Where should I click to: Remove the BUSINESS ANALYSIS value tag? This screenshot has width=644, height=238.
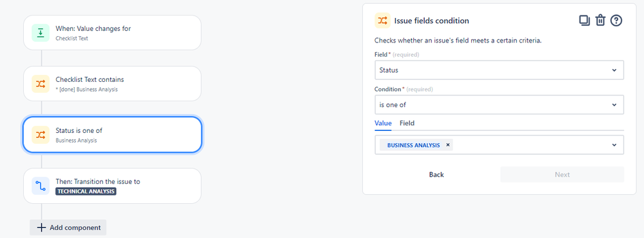[447, 144]
